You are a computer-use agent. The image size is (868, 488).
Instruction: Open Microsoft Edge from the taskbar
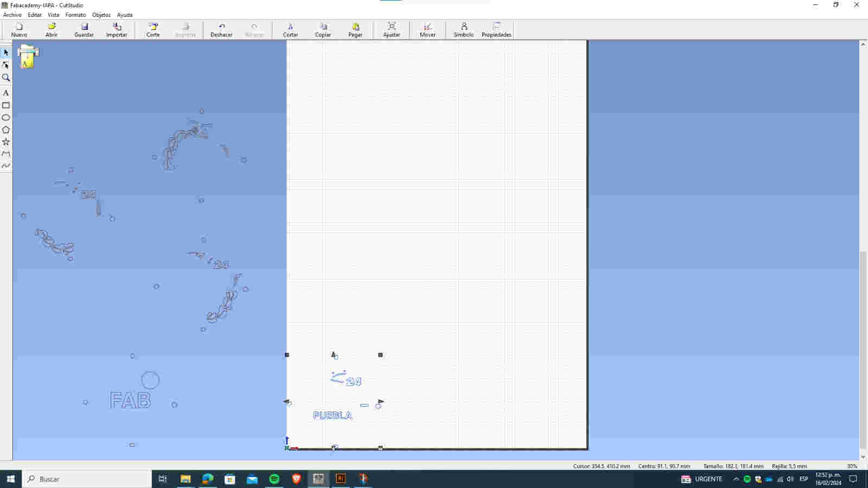[208, 479]
